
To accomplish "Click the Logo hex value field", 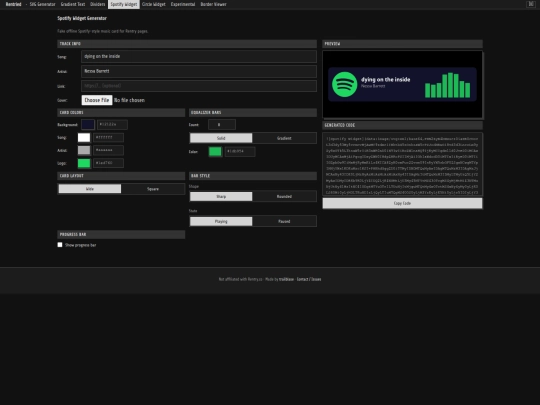I will pyautogui.click(x=108, y=163).
